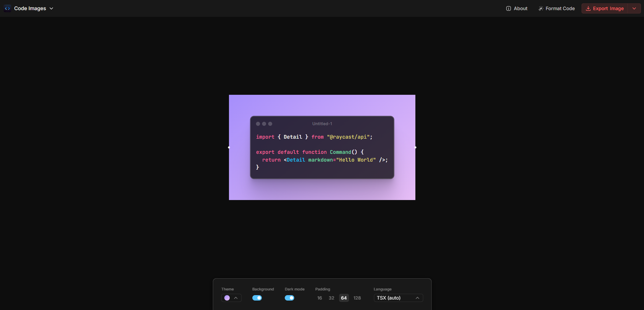644x310 pixels.
Task: Select padding 16
Action: (x=319, y=298)
